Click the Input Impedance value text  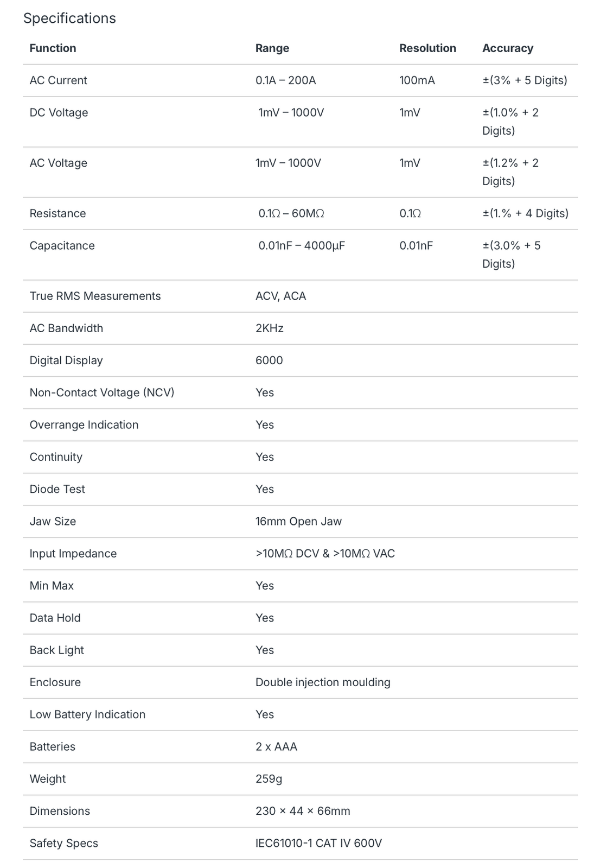click(x=325, y=553)
